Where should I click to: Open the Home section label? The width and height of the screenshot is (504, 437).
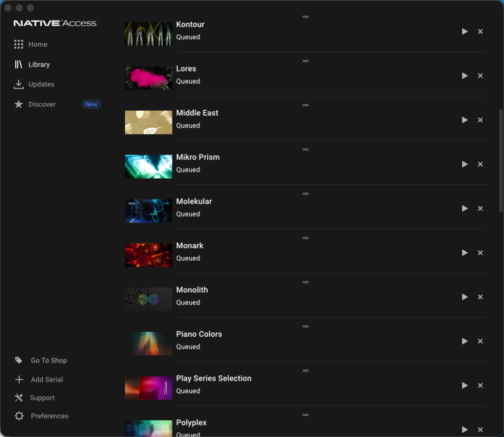(x=38, y=44)
